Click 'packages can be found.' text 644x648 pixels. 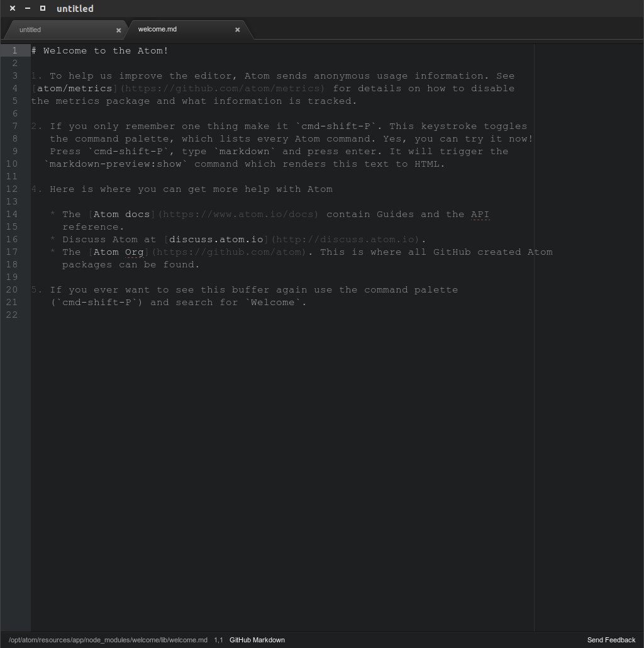click(x=131, y=264)
